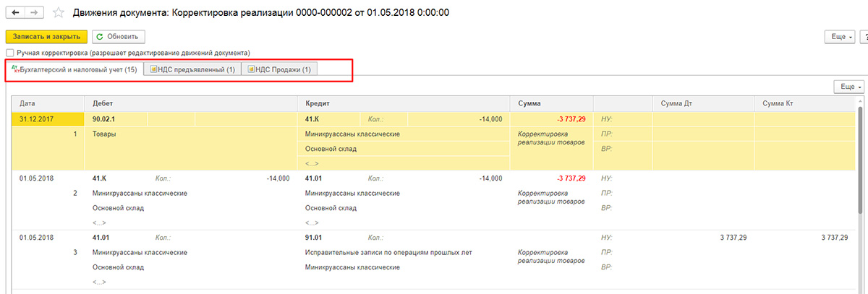
Task: Go back with the left arrow button
Action: tap(16, 13)
